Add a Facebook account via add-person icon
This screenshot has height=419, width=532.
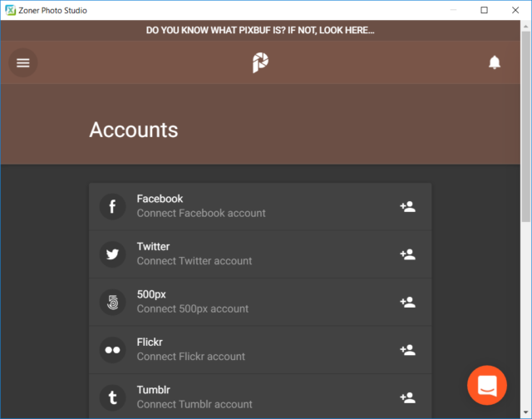pos(407,207)
